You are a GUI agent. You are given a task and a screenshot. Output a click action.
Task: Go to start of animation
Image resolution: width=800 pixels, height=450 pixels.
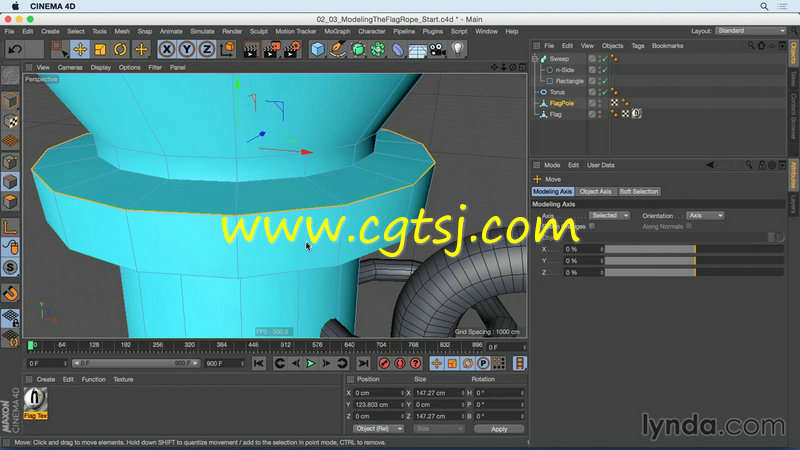coord(259,364)
